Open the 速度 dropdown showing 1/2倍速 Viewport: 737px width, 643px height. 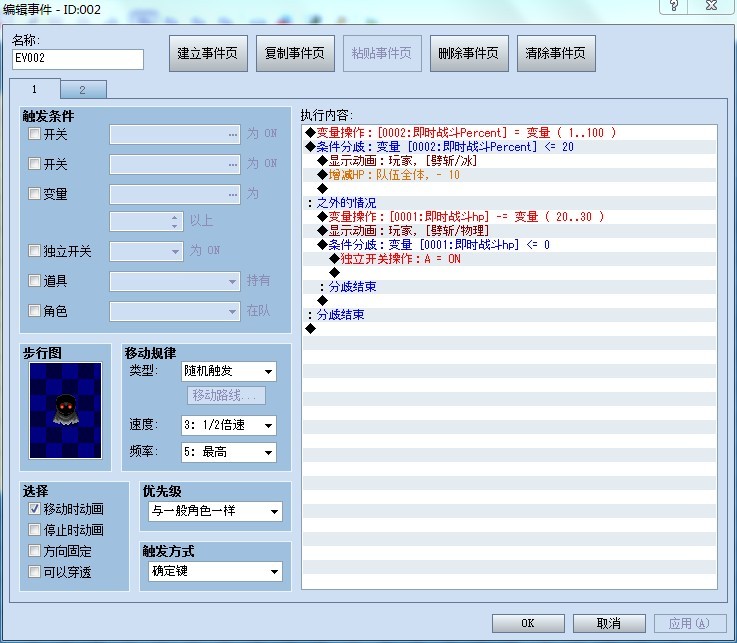[x=228, y=425]
